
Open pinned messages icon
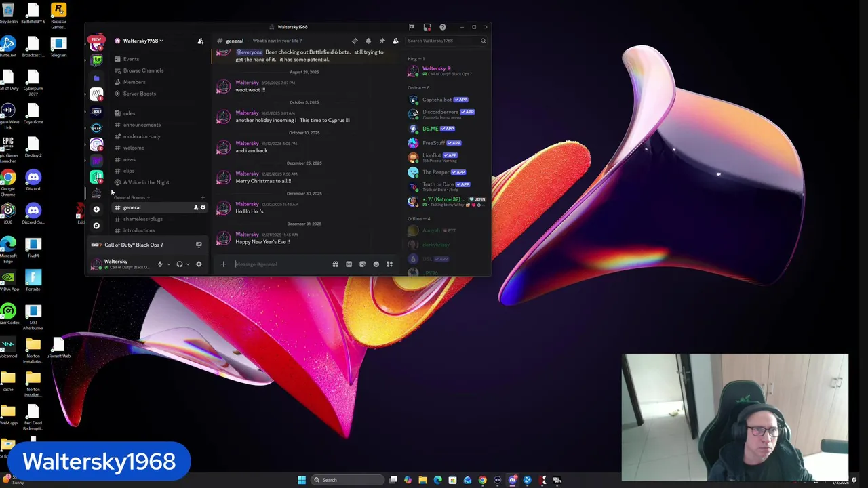coord(382,41)
